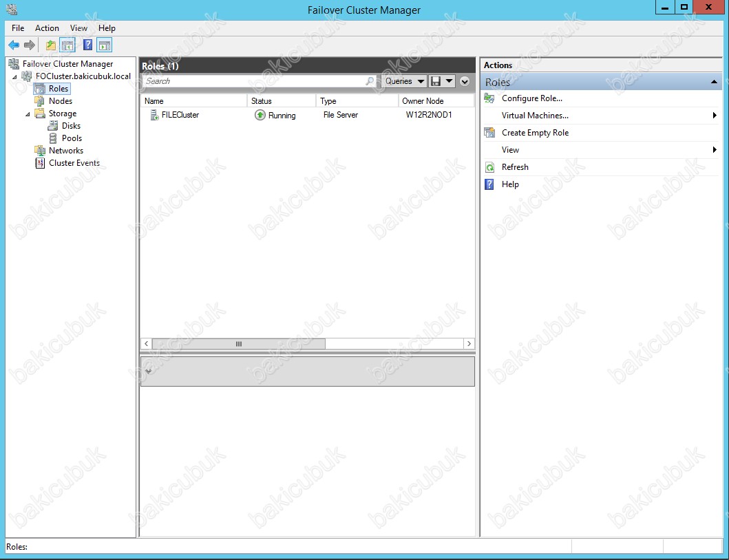Collapse the FOCluster.bakicubuk.local tree node
The width and height of the screenshot is (729, 560).
coord(14,76)
